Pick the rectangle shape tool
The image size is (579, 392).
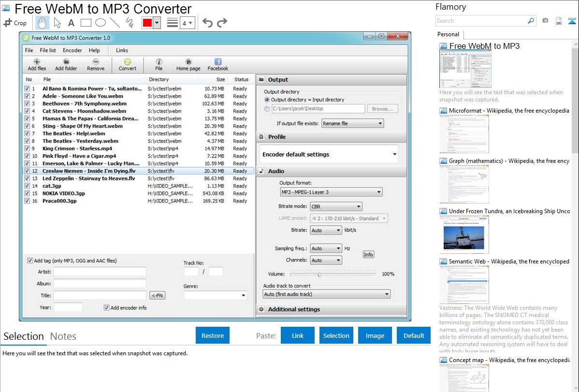86,23
